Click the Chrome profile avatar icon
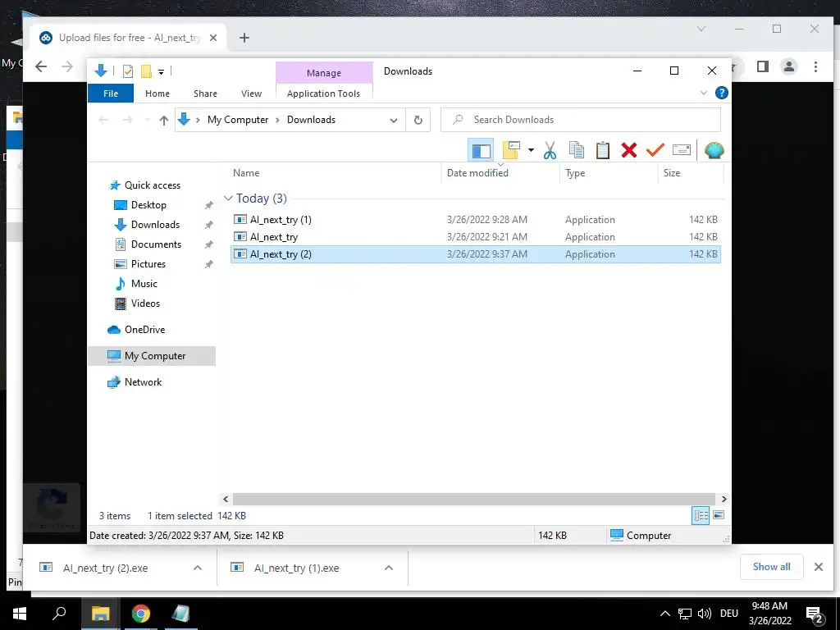 coord(788,67)
